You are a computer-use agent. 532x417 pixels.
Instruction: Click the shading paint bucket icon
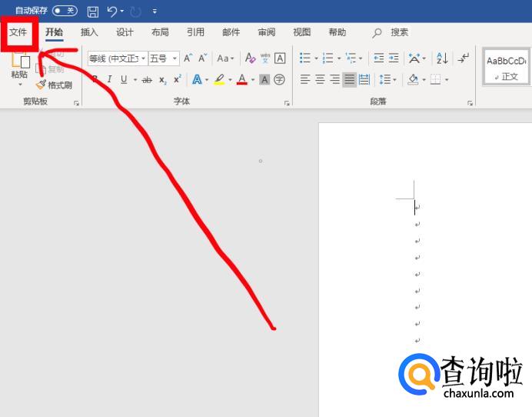coord(413,80)
